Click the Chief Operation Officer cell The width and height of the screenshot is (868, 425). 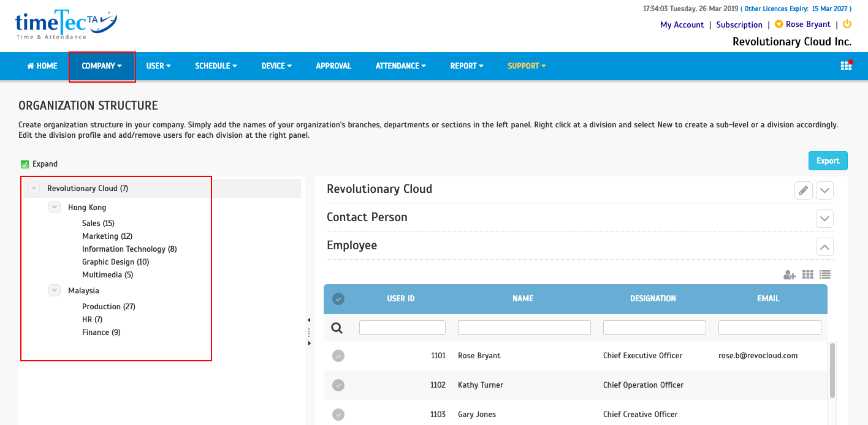[643, 385]
